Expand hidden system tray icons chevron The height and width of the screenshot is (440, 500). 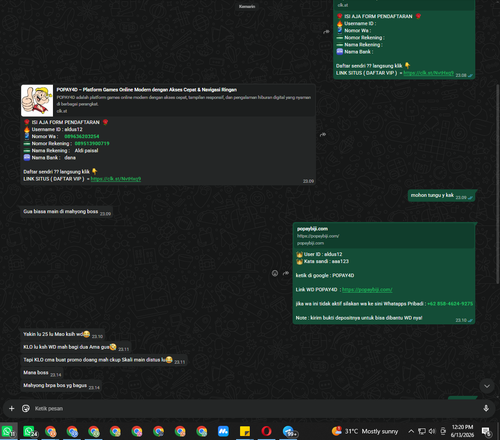(x=411, y=431)
